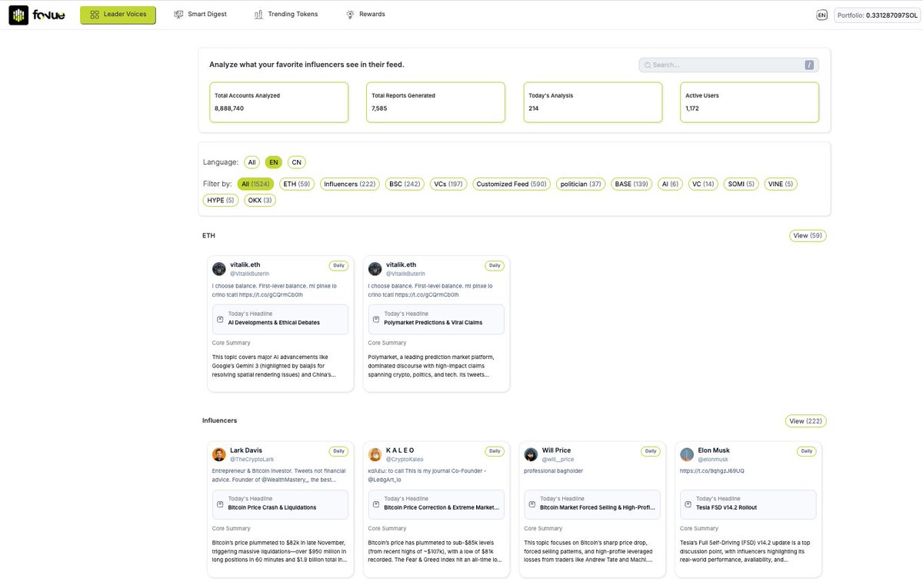The height and width of the screenshot is (588, 923).
Task: Switch language using EN header button
Action: (x=821, y=15)
